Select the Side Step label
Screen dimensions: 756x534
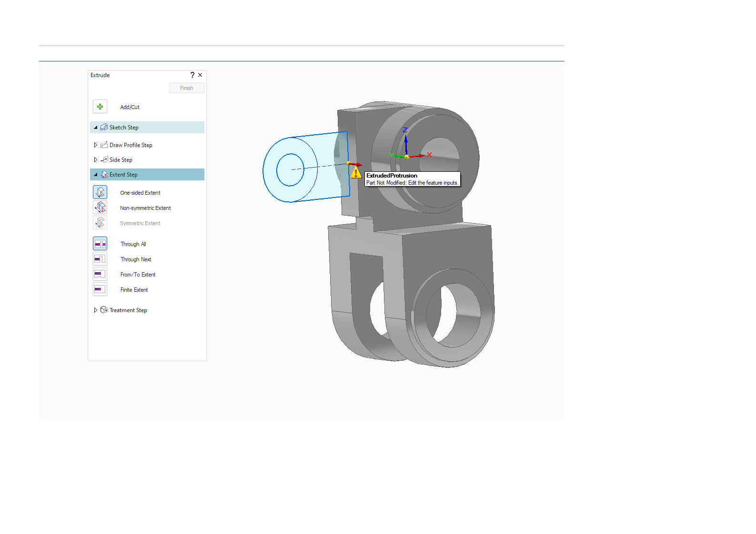121,160
